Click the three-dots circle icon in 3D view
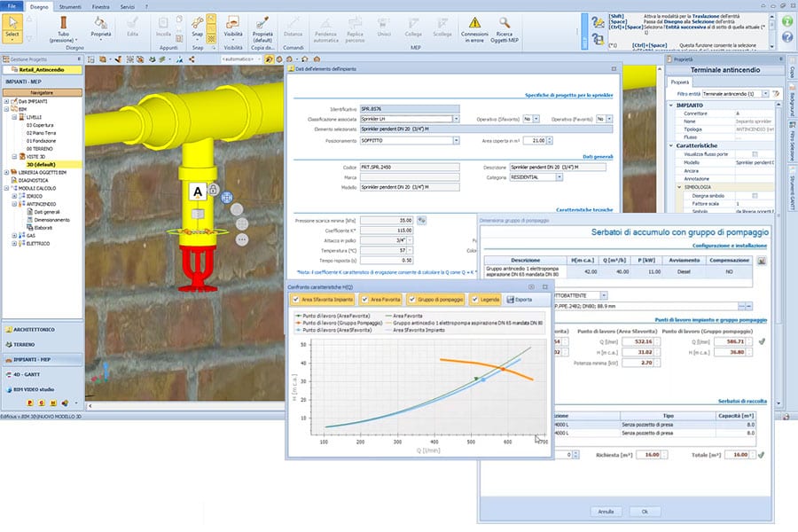The image size is (798, 532). 242,239
